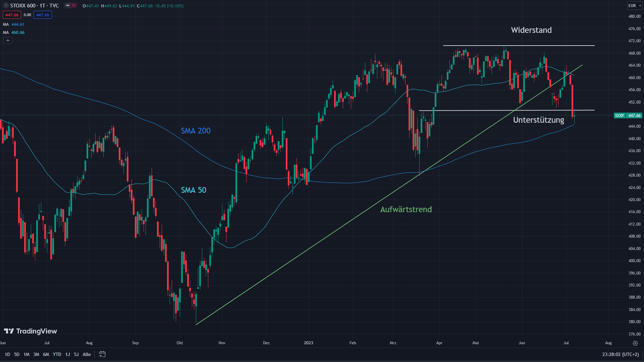Click the low value L444.91 in header
The width and height of the screenshot is (644, 362).
(127, 6)
